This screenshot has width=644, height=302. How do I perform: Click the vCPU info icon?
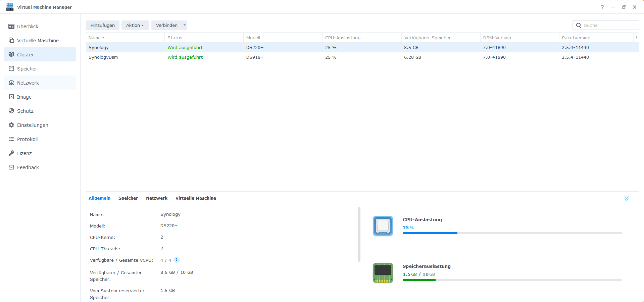coord(177,260)
